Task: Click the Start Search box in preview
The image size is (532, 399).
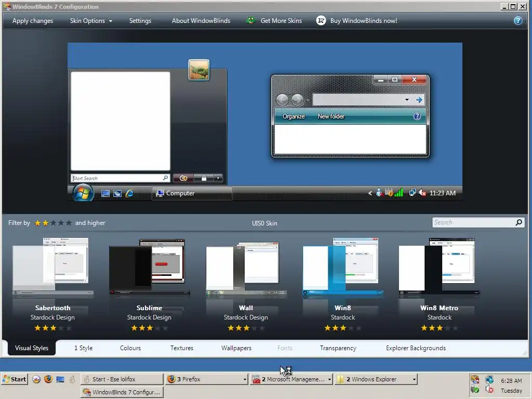Action: pyautogui.click(x=120, y=178)
